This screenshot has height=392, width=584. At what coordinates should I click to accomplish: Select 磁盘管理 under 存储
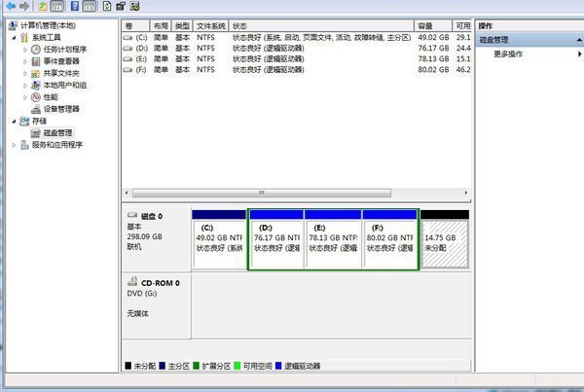pyautogui.click(x=51, y=132)
